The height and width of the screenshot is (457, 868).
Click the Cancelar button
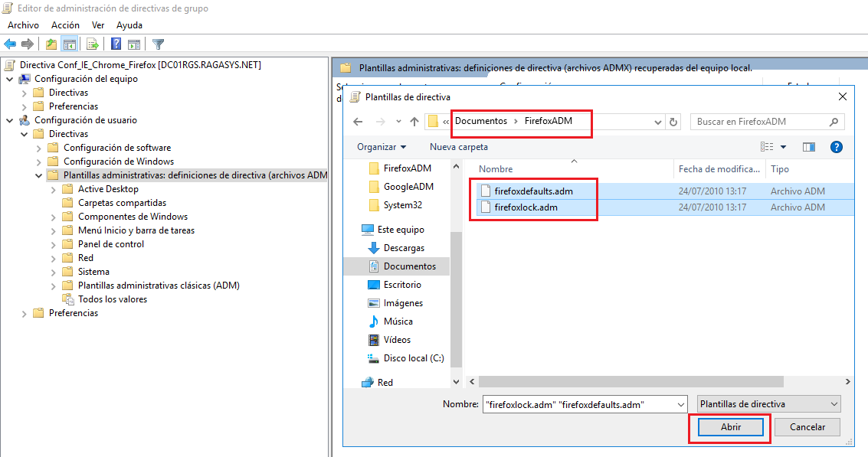[807, 427]
